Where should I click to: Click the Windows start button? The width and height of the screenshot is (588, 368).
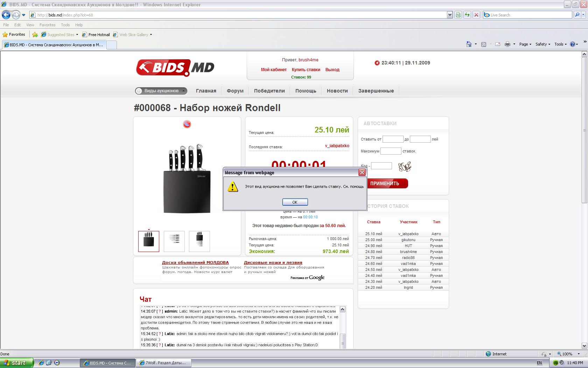click(x=17, y=363)
